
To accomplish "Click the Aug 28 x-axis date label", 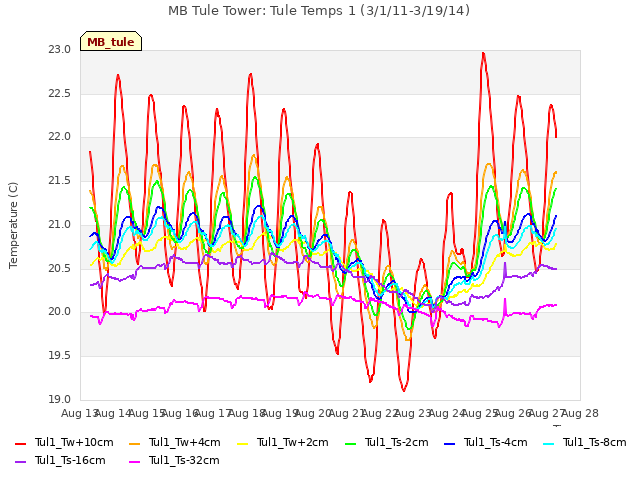I will coord(580,413).
